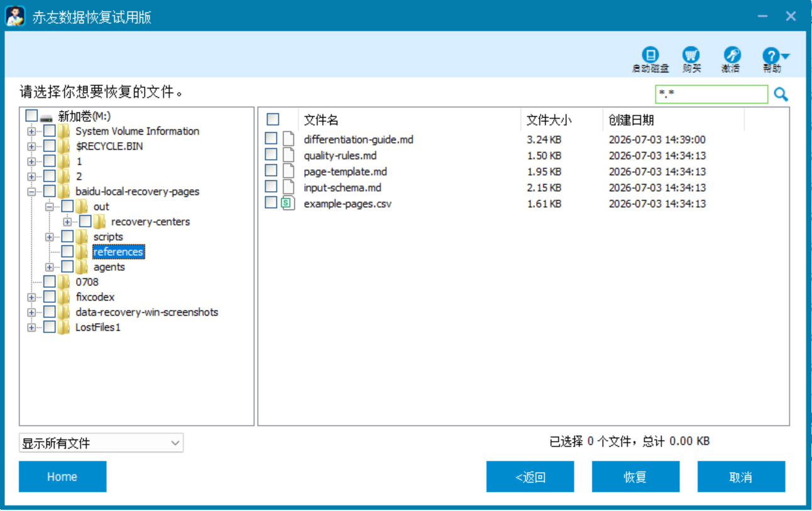Image resolution: width=812 pixels, height=511 pixels.
Task: Expand the recovery-centers node
Action: coord(67,222)
